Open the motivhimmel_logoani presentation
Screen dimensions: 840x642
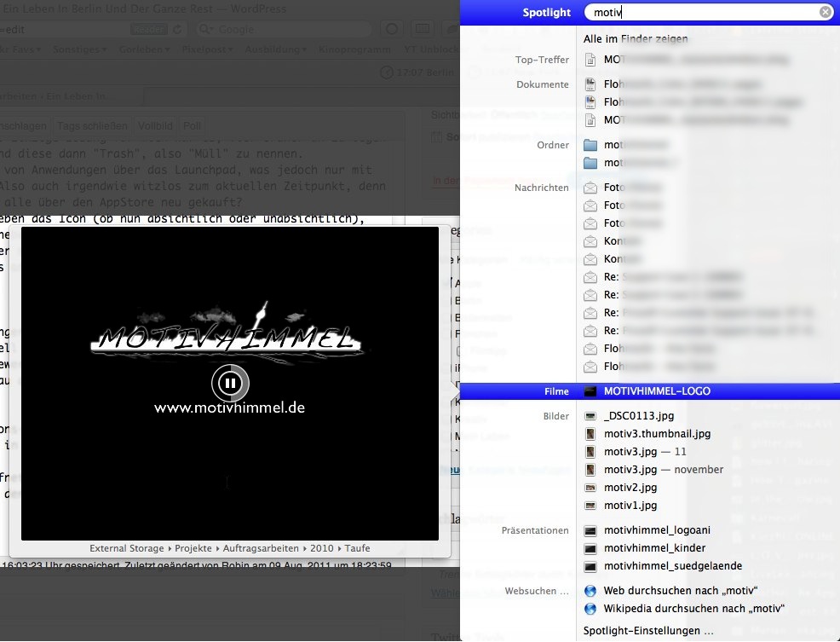(656, 530)
